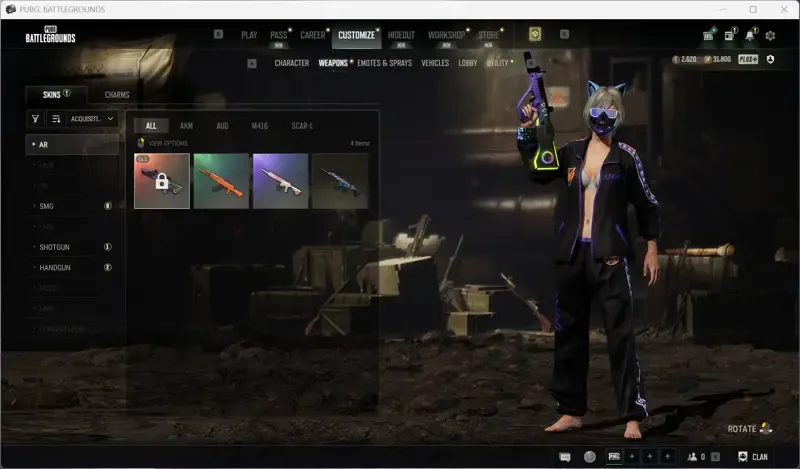
Task: Expand the AR weapon category
Action: [x=72, y=145]
